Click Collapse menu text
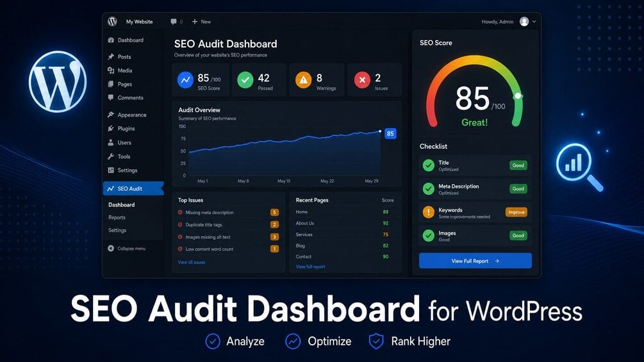This screenshot has width=644, height=362. click(131, 249)
